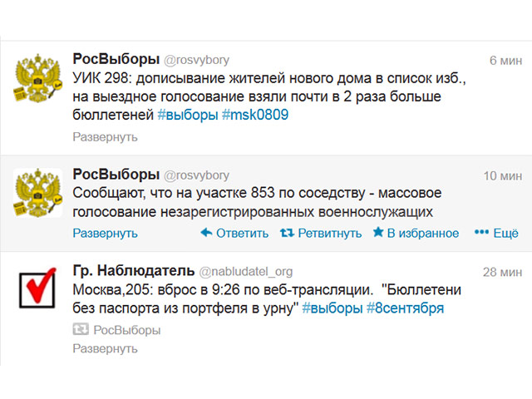The height and width of the screenshot is (399, 532).
Task: Click the small retweet icon before РосВыборы
Action: [x=81, y=330]
